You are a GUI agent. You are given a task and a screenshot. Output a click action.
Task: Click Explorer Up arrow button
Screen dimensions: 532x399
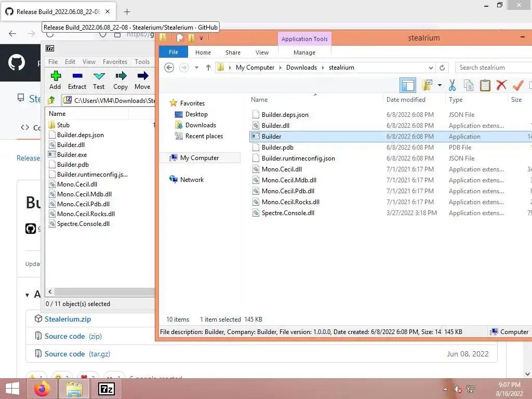pos(208,68)
